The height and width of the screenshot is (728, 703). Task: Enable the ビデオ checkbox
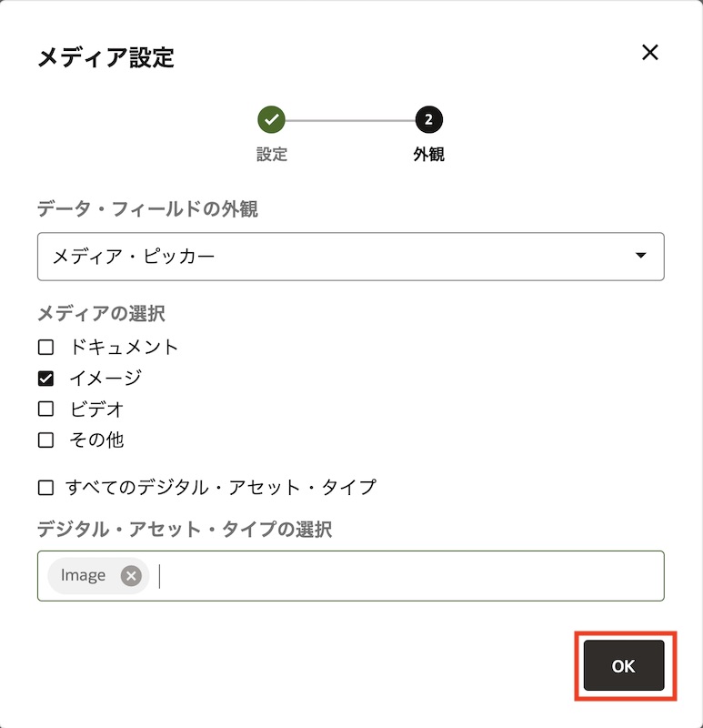46,409
